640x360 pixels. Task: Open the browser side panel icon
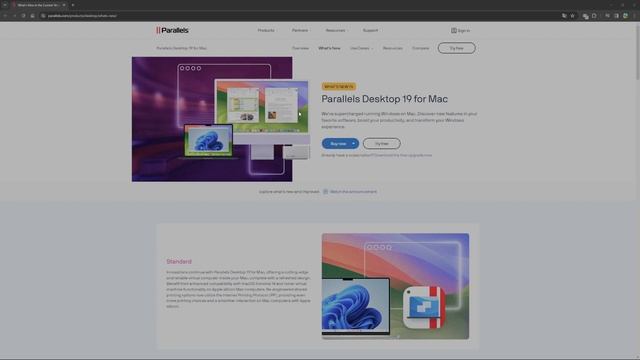(616, 16)
